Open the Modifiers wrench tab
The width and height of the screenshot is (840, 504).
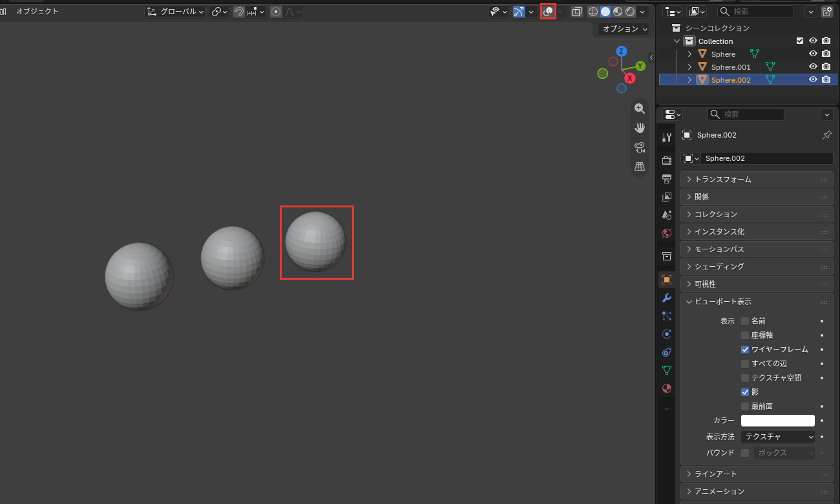point(667,298)
